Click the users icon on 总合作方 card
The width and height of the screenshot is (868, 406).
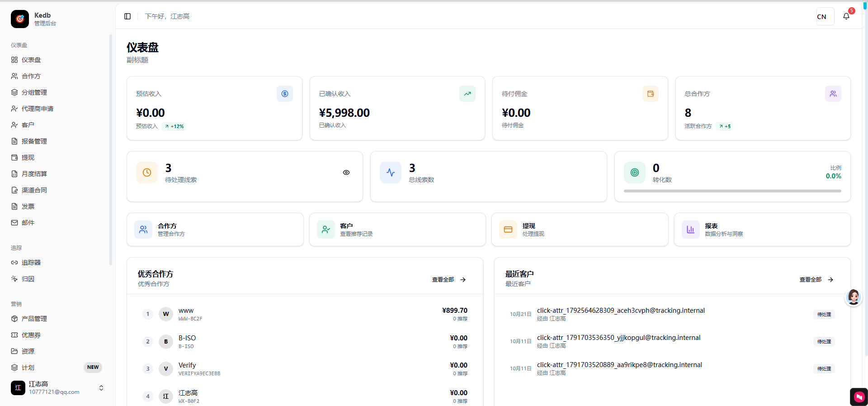pyautogui.click(x=833, y=94)
